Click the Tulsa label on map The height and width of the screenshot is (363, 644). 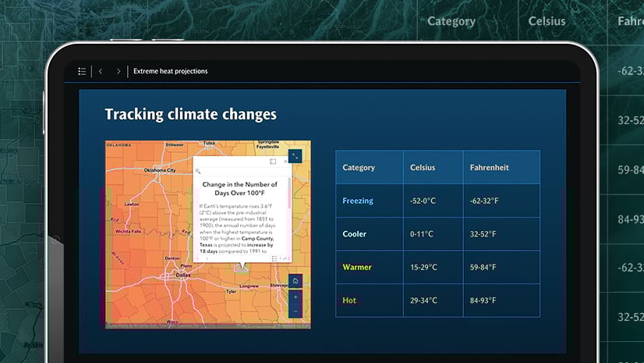209,143
